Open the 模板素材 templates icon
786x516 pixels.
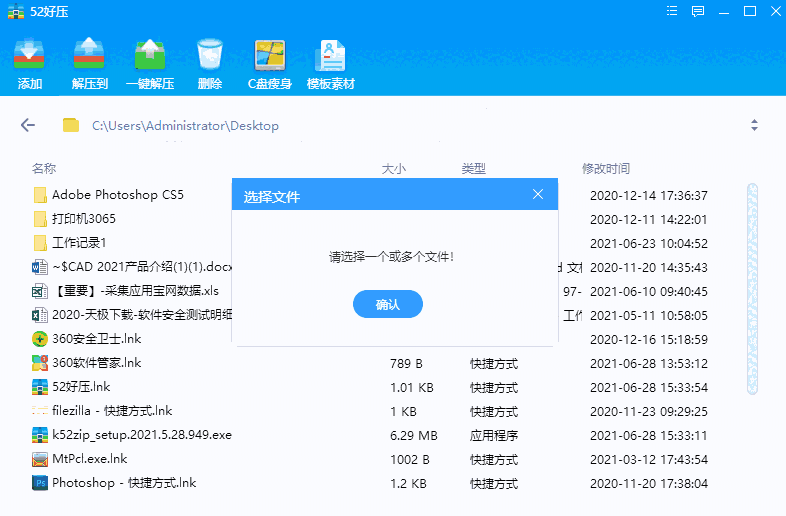pyautogui.click(x=330, y=55)
